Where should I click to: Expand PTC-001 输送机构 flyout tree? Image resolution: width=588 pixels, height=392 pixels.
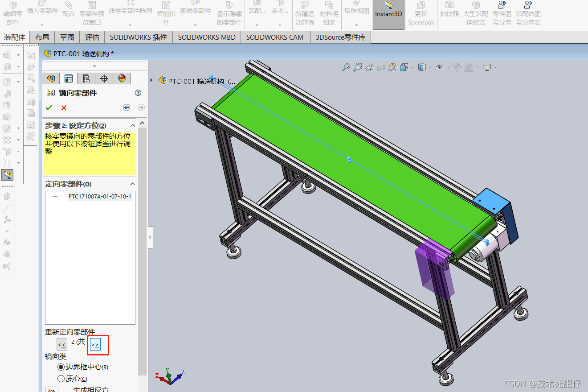(x=152, y=81)
